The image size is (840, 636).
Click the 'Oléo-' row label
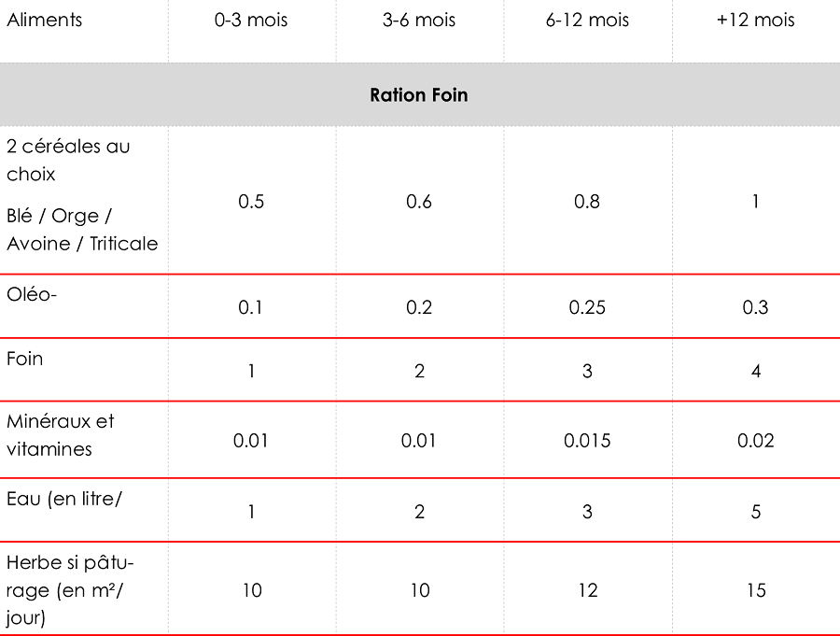pos(32,293)
